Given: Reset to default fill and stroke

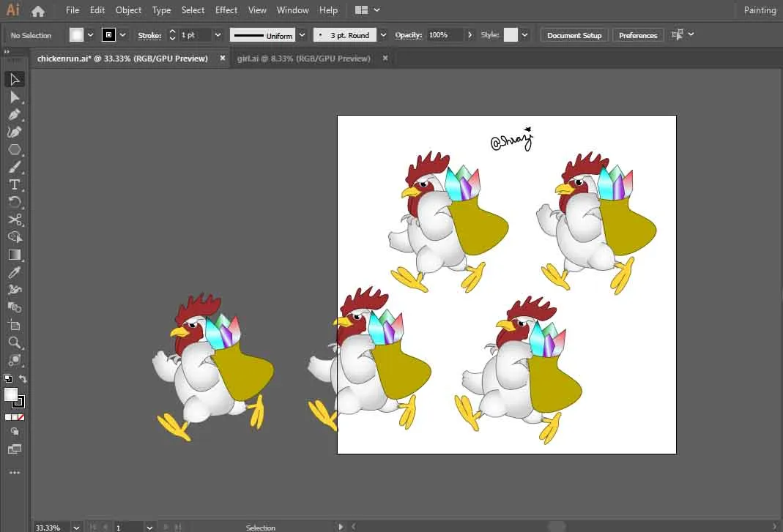Looking at the screenshot, I should 8,378.
